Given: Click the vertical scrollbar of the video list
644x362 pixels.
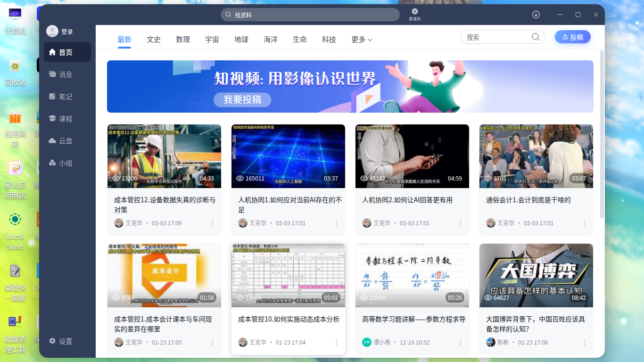Looking at the screenshot, I should click(602, 133).
